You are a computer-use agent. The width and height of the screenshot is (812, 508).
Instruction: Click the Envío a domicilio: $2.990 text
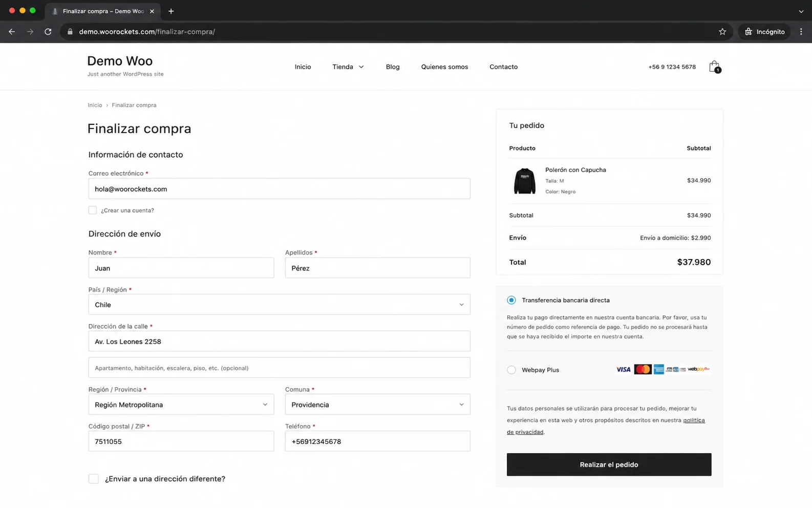(675, 238)
